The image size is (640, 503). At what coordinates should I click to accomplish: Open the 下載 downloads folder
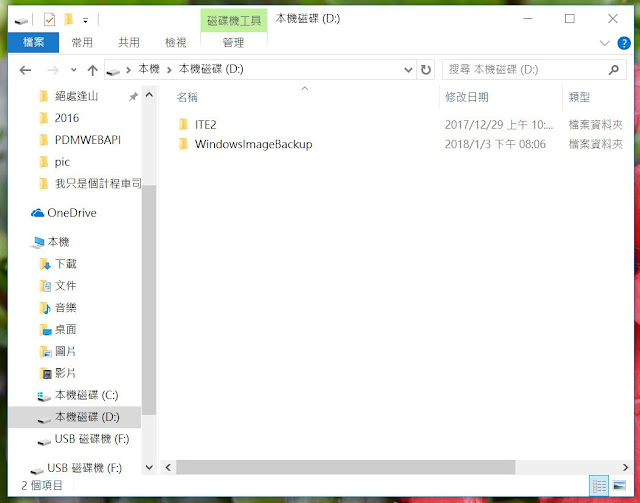coord(65,264)
